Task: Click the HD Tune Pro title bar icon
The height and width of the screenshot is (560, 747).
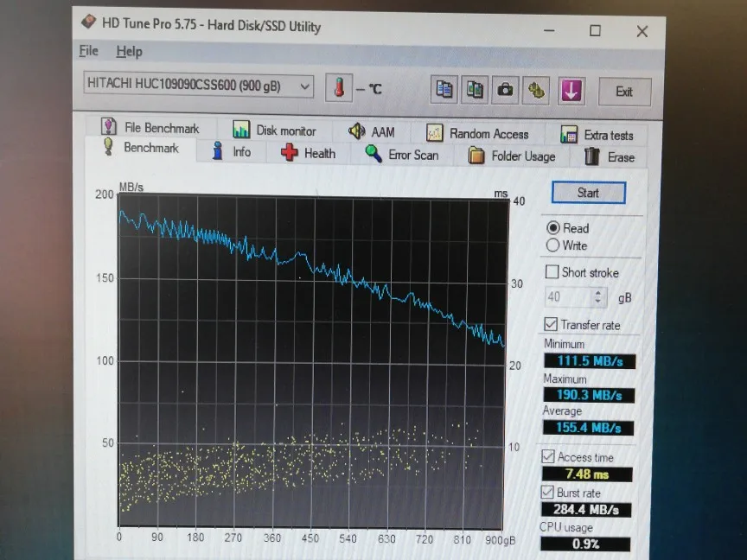Action: click(88, 22)
